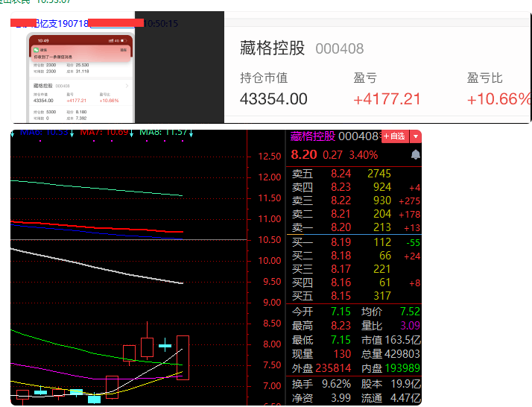
Task: Click the MA7 indicator down arrow
Action: pyautogui.click(x=131, y=133)
